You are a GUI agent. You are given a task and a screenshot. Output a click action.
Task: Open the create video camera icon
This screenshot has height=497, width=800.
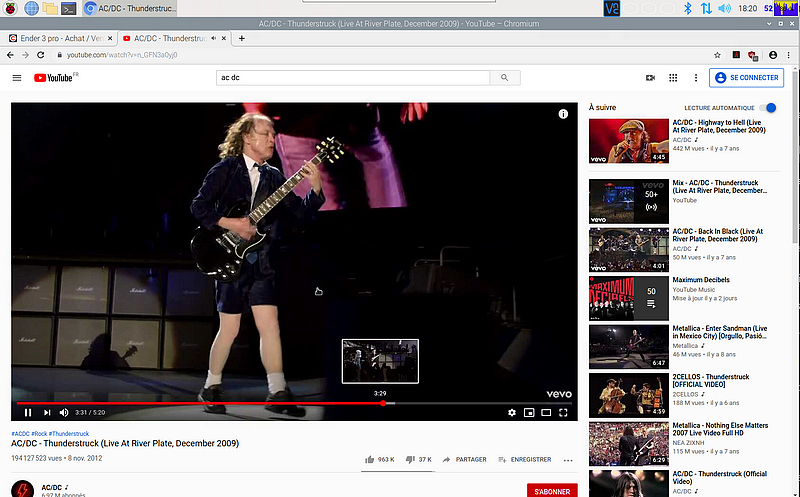coord(650,78)
